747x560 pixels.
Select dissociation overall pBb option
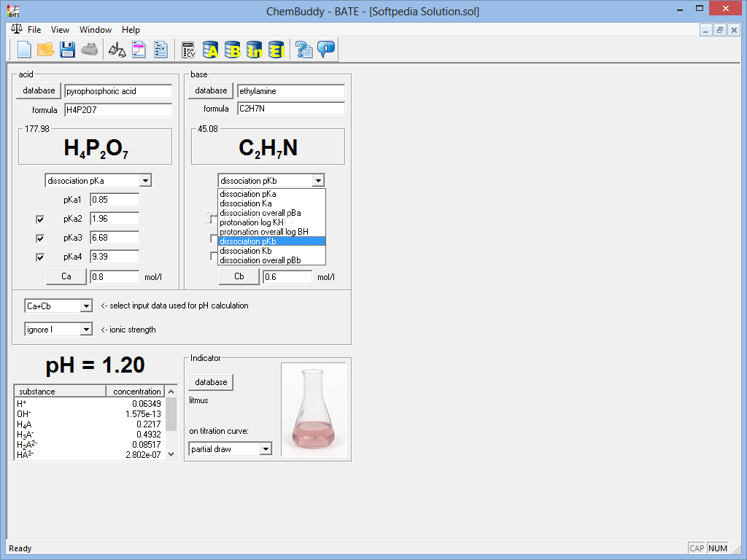(x=271, y=260)
